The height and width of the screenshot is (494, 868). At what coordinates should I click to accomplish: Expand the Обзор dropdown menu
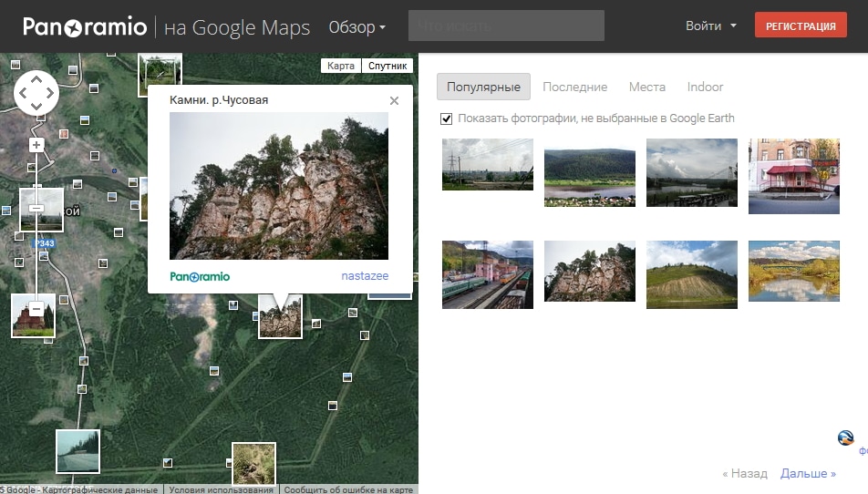point(356,27)
